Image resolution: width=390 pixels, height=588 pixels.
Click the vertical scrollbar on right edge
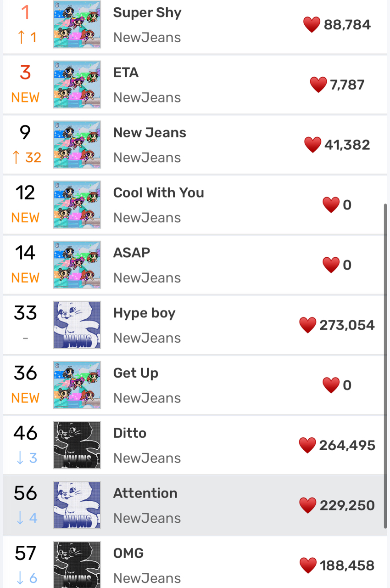385,366
